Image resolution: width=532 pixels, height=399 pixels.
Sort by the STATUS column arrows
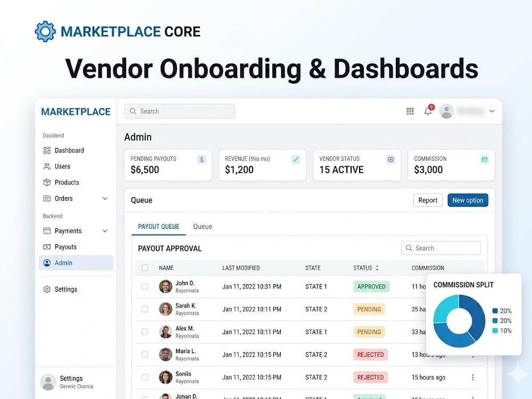coord(377,268)
